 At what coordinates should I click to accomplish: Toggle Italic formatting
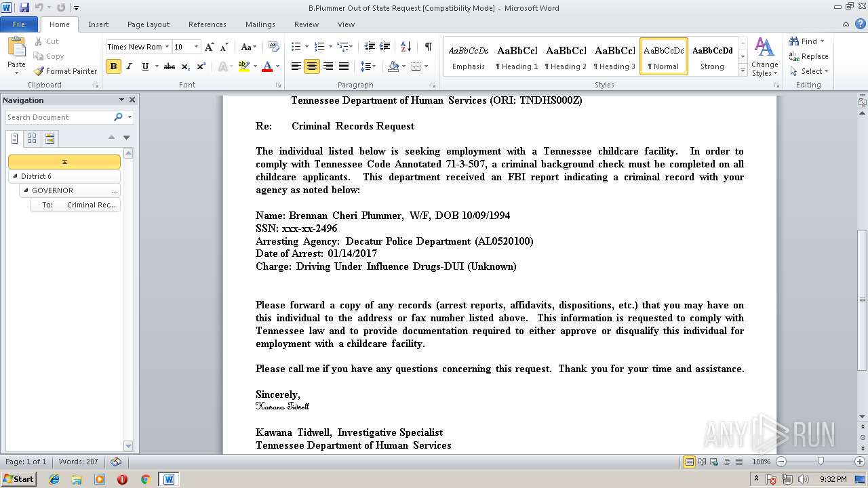[129, 66]
